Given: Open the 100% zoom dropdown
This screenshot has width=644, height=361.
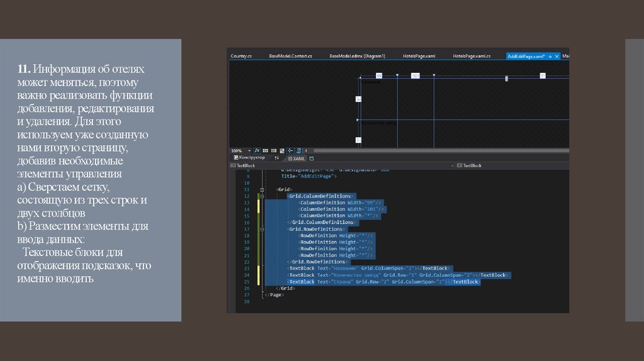Looking at the screenshot, I should click(x=249, y=151).
